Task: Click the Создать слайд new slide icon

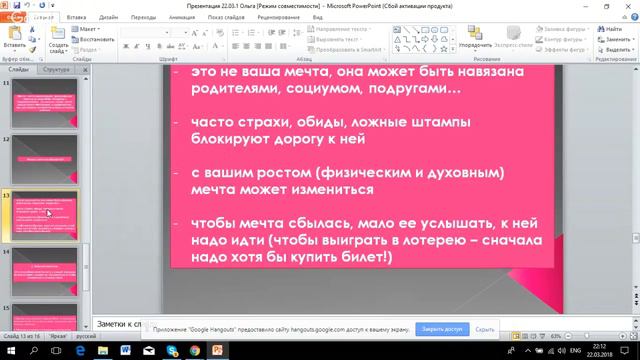Action: click(58, 33)
